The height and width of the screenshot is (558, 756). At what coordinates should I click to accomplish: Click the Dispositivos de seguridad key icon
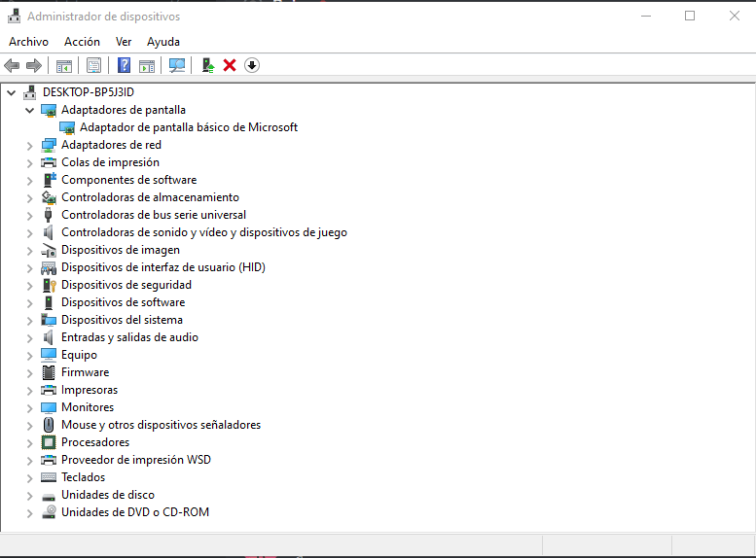50,285
